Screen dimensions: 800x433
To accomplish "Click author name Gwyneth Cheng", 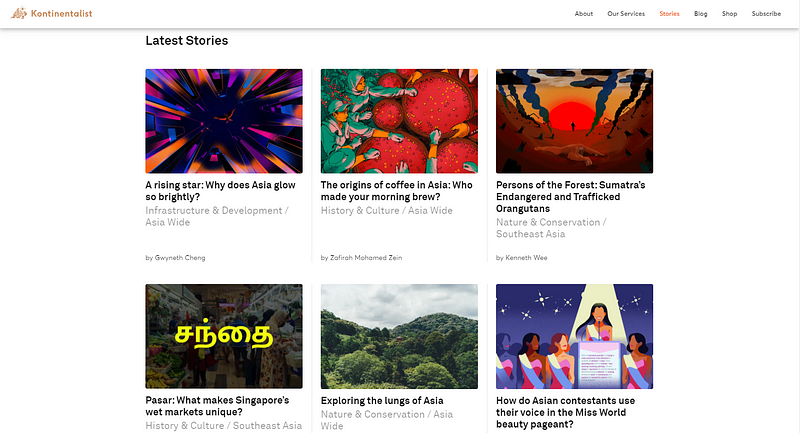I will point(180,258).
